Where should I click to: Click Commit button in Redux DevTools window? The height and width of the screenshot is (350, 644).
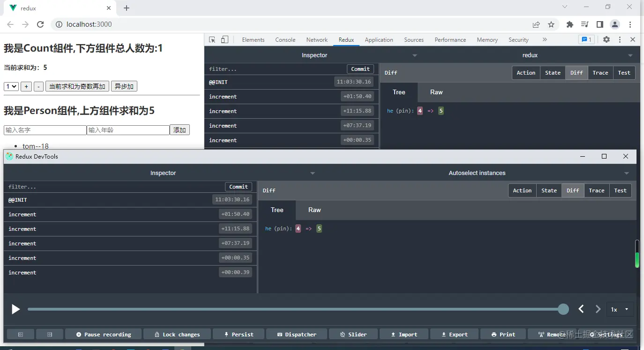click(239, 187)
